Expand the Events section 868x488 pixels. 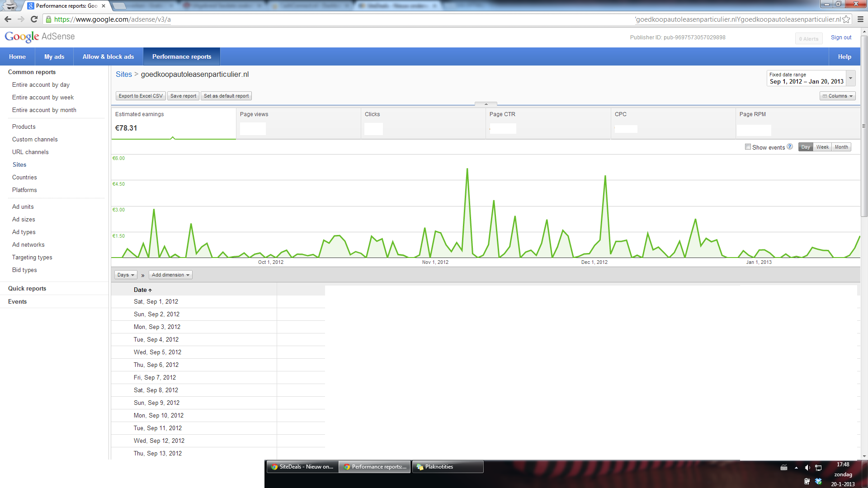[x=17, y=301]
